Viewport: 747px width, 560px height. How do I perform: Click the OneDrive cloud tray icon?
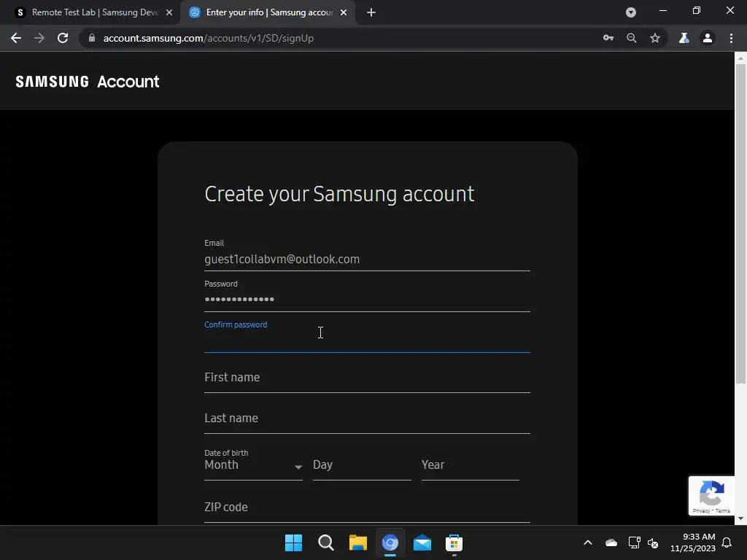pyautogui.click(x=611, y=542)
